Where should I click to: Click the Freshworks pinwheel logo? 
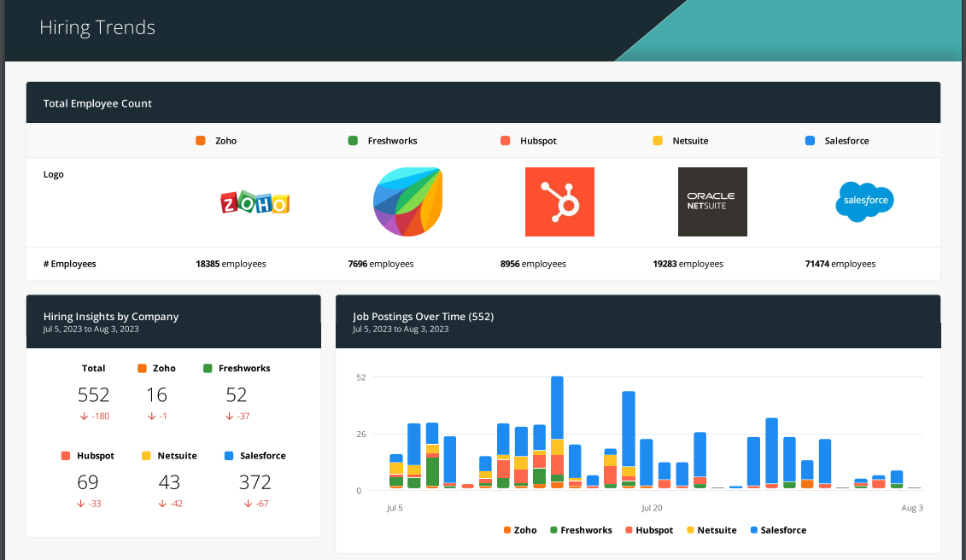pyautogui.click(x=407, y=201)
